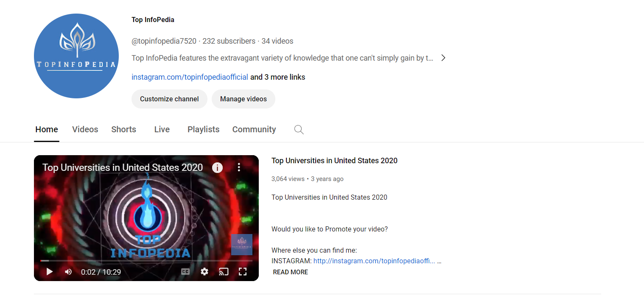Click the Cast to TV icon
Image resolution: width=644 pixels, height=301 pixels.
click(x=224, y=271)
